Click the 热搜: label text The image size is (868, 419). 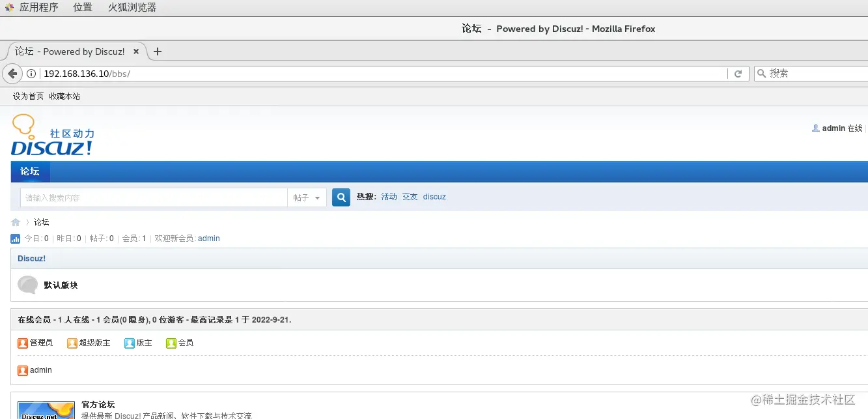367,197
